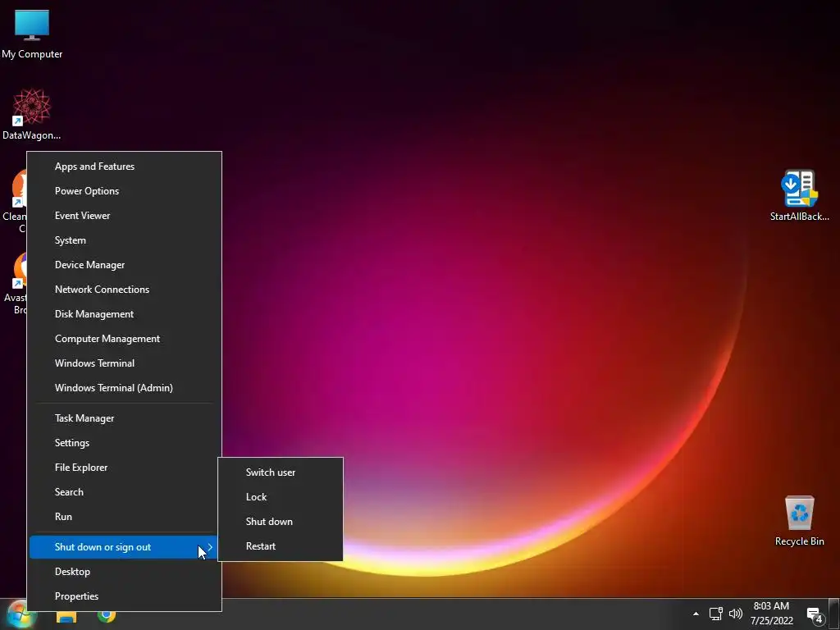
Task: Show hidden system tray icons
Action: [696, 614]
